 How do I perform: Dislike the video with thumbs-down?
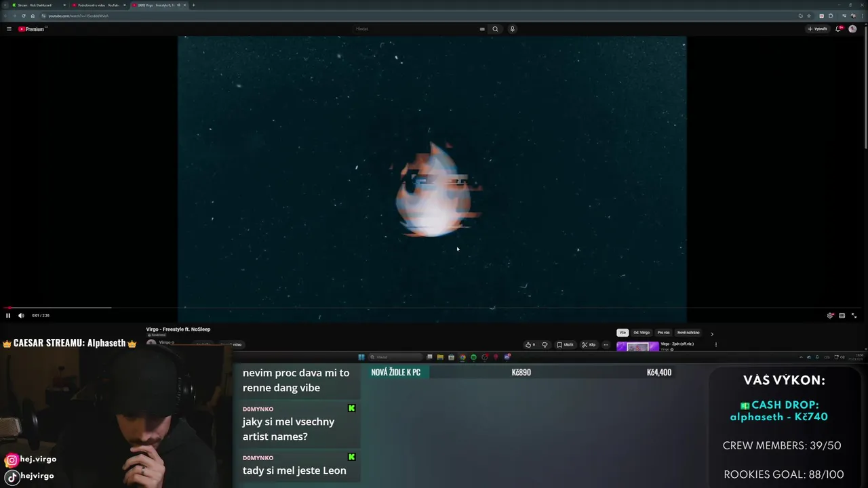(545, 344)
